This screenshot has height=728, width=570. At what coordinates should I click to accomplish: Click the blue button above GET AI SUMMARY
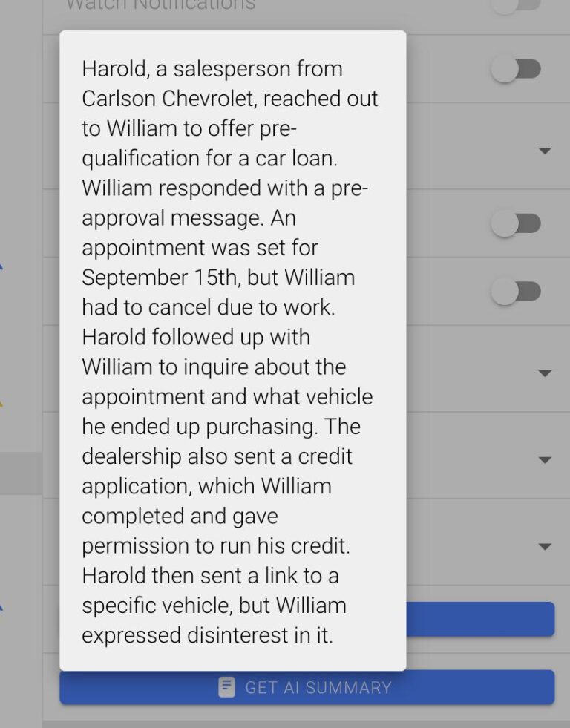pos(482,620)
